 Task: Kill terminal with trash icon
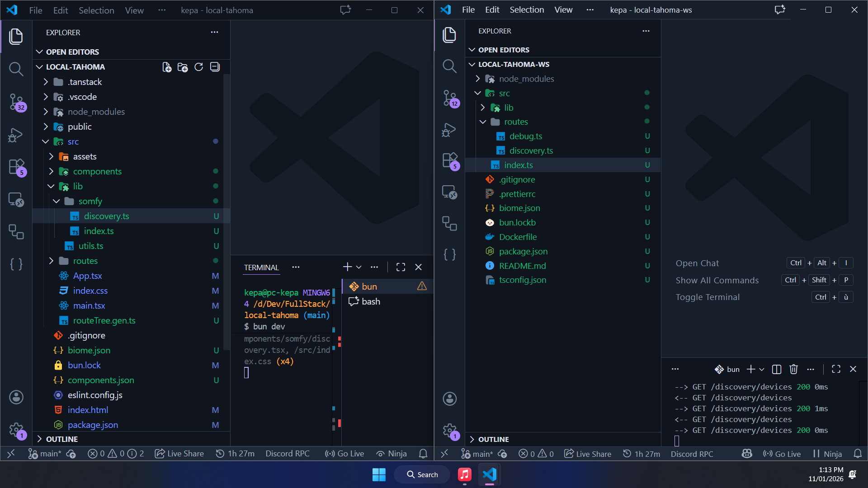793,369
